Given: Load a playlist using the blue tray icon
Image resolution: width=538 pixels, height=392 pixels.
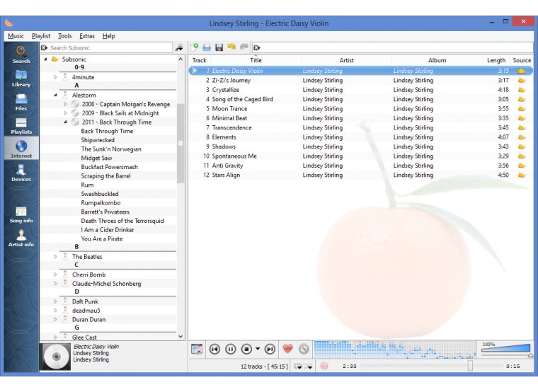Looking at the screenshot, I should (x=207, y=47).
